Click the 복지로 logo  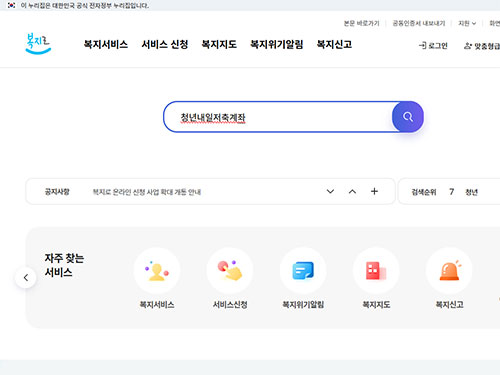(x=38, y=44)
